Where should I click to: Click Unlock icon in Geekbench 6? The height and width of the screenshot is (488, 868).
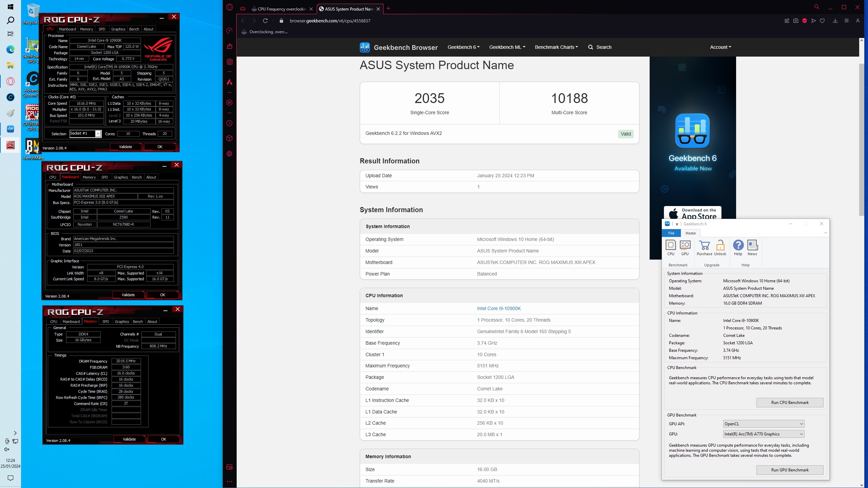720,248
